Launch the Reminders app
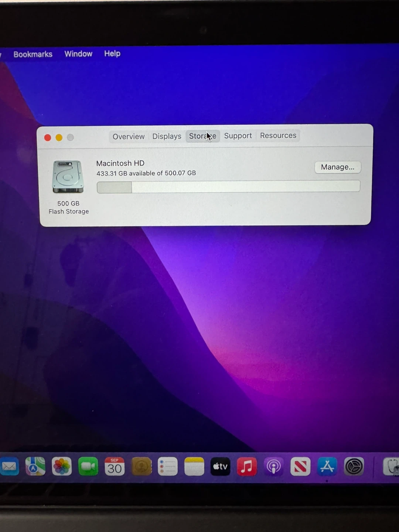This screenshot has width=399, height=532. pyautogui.click(x=168, y=467)
